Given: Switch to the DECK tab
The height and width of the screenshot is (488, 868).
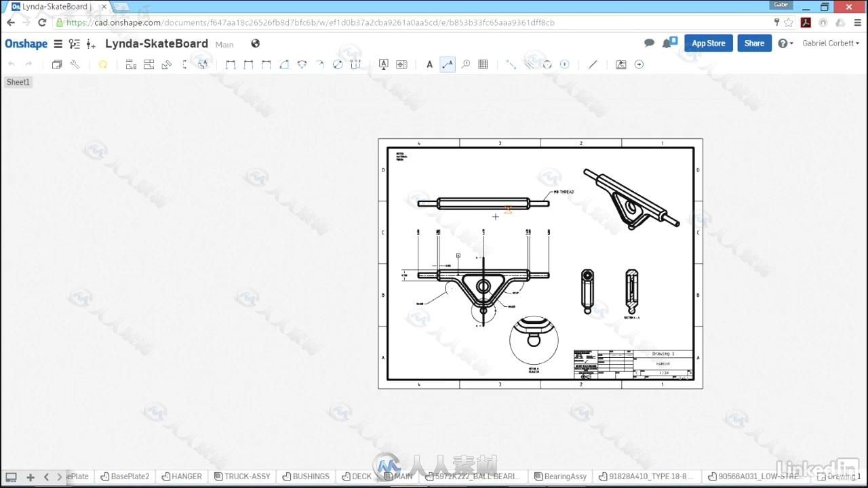Looking at the screenshot, I should coord(356,476).
